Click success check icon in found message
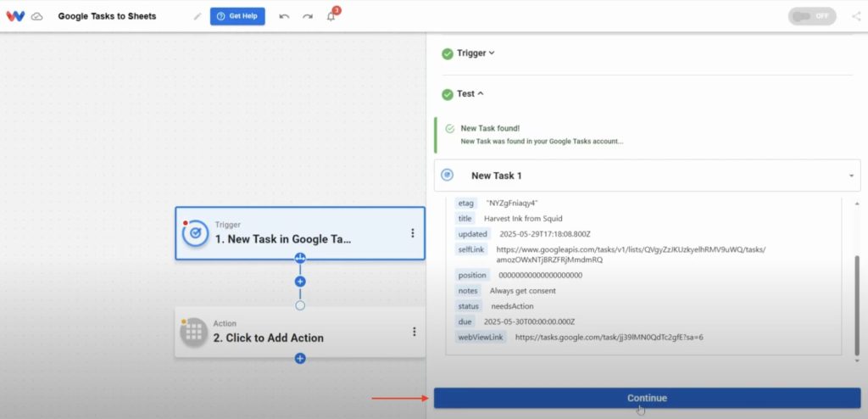This screenshot has width=868, height=419. pyautogui.click(x=449, y=129)
